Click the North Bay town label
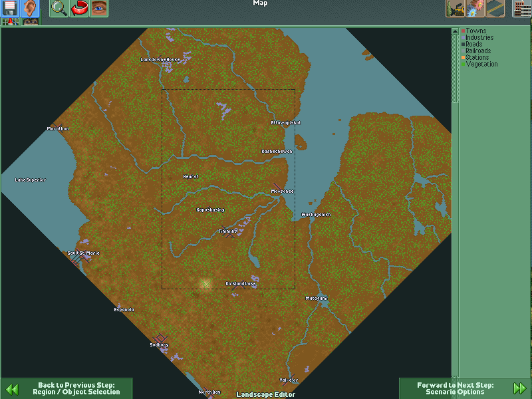This screenshot has height=399, width=532. click(209, 392)
